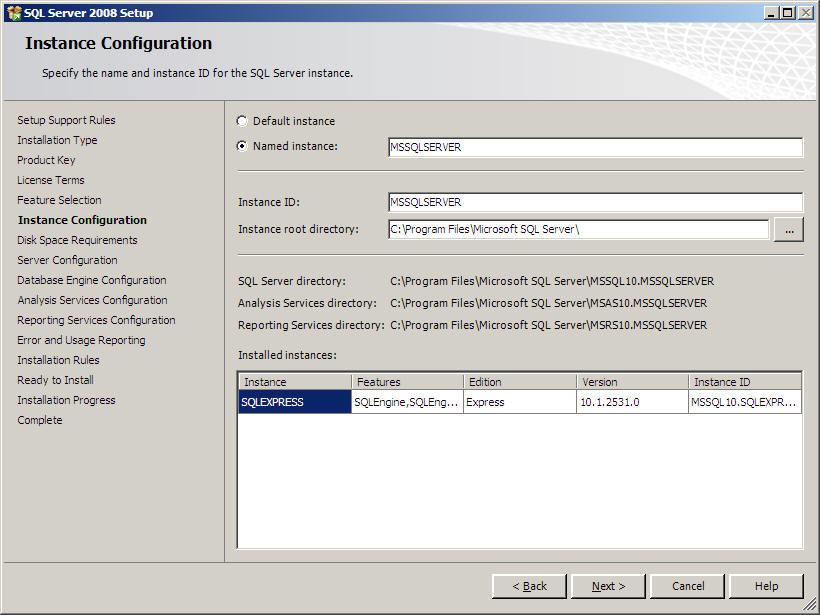Click Product Key step in sidebar
Screen dimensions: 820x615
(46, 160)
